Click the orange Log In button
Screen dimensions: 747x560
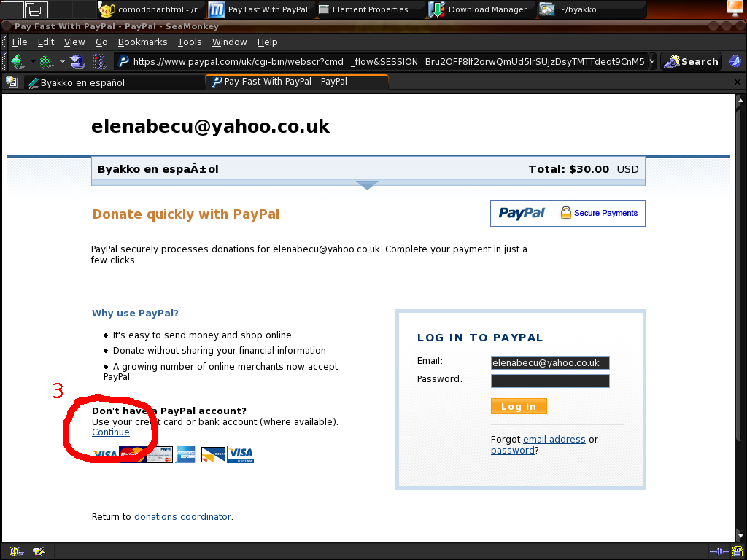tap(519, 406)
